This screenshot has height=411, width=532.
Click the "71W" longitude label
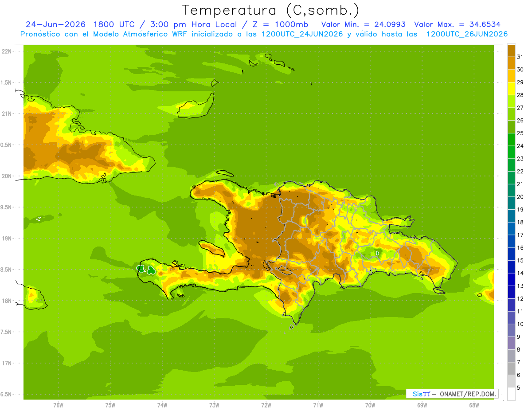point(318,405)
